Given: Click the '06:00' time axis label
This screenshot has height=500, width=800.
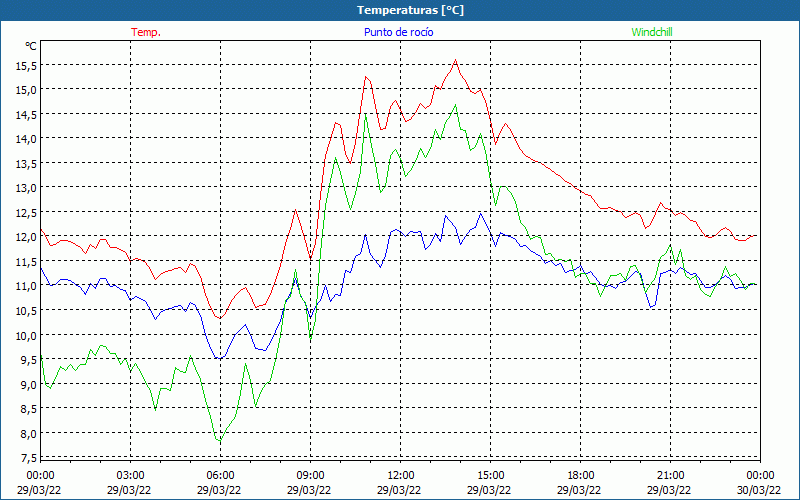Looking at the screenshot, I should click(x=220, y=476).
